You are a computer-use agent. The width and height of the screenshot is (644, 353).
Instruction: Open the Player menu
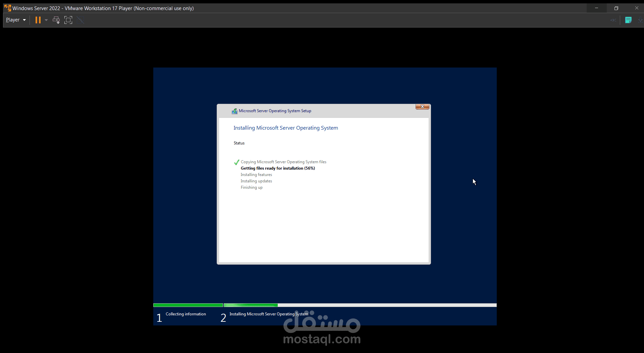click(x=16, y=20)
